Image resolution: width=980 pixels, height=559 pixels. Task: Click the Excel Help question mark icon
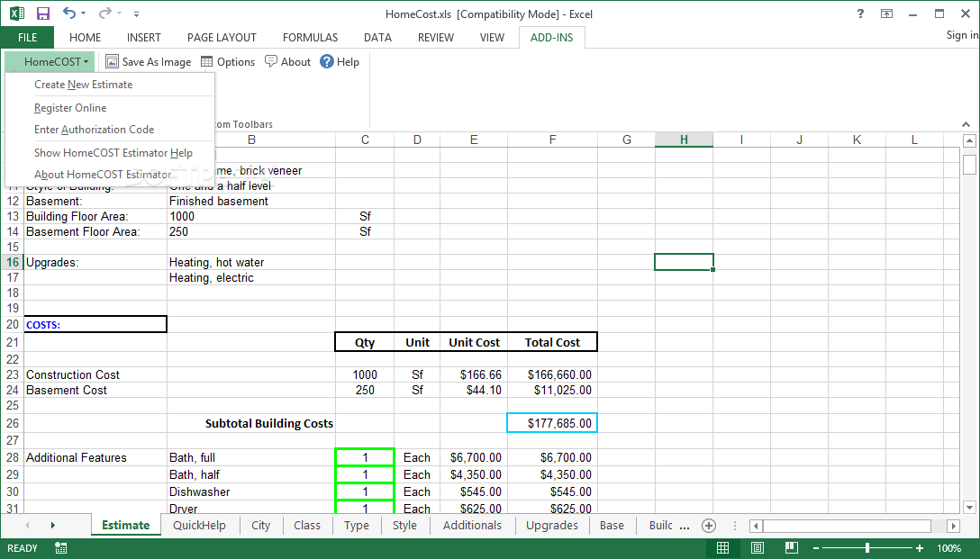point(860,14)
